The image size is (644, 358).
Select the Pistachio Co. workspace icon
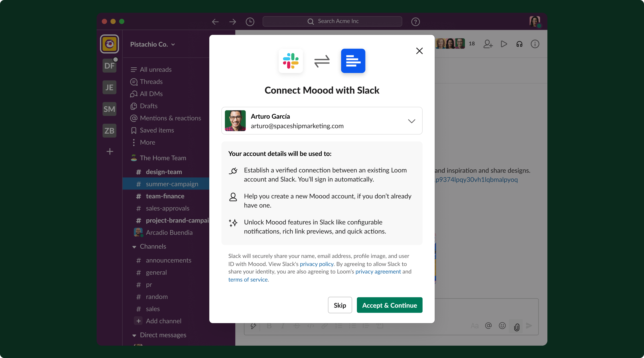[x=109, y=44]
